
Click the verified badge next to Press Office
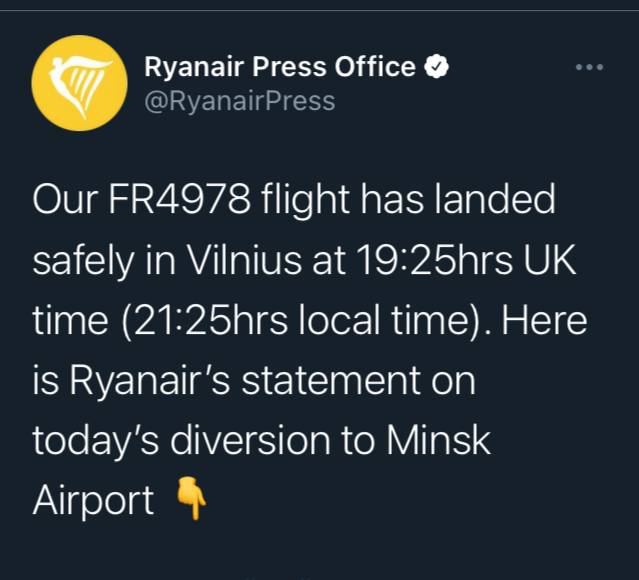coord(438,67)
